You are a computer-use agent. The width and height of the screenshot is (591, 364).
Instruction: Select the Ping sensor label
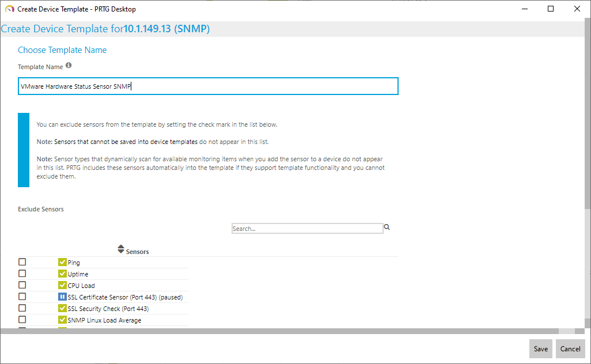(74, 263)
